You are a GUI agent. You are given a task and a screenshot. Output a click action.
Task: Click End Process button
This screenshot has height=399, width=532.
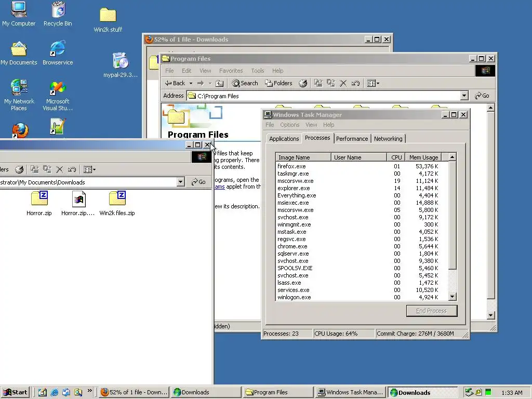tap(432, 311)
